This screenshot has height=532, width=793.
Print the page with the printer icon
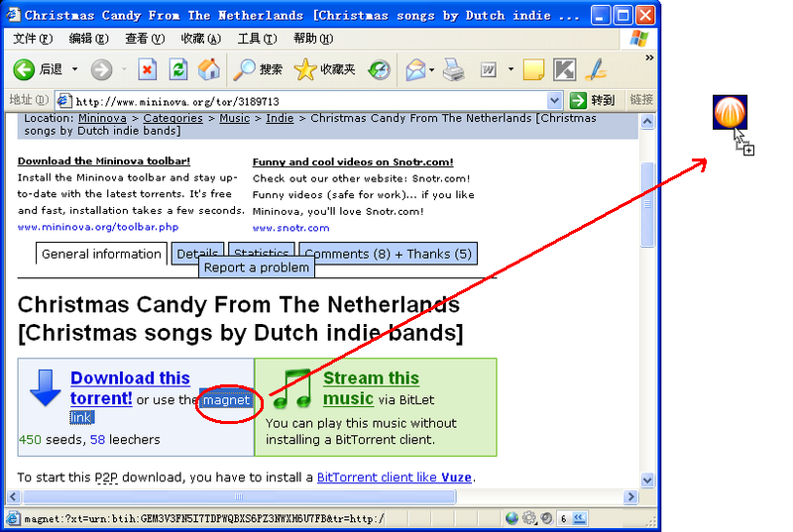click(454, 69)
